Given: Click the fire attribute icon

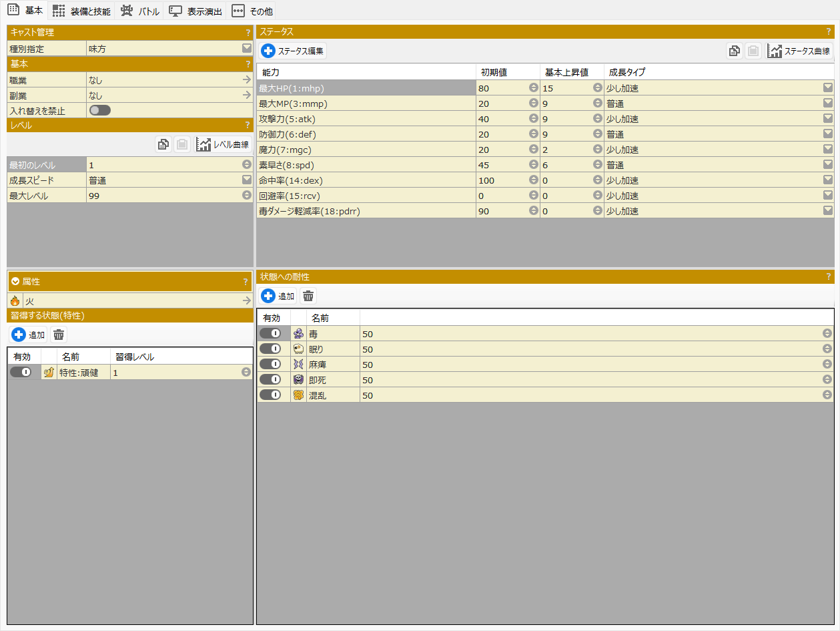Looking at the screenshot, I should pyautogui.click(x=15, y=301).
